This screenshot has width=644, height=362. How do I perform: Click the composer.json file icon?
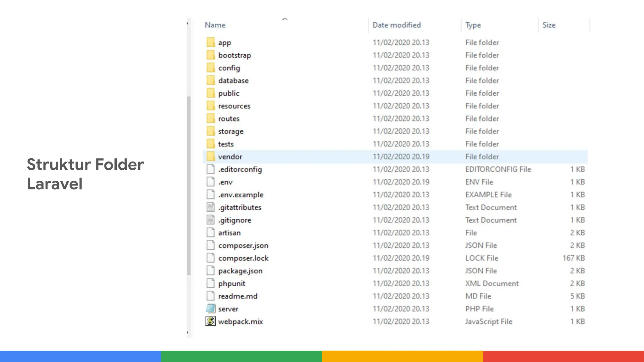[210, 245]
